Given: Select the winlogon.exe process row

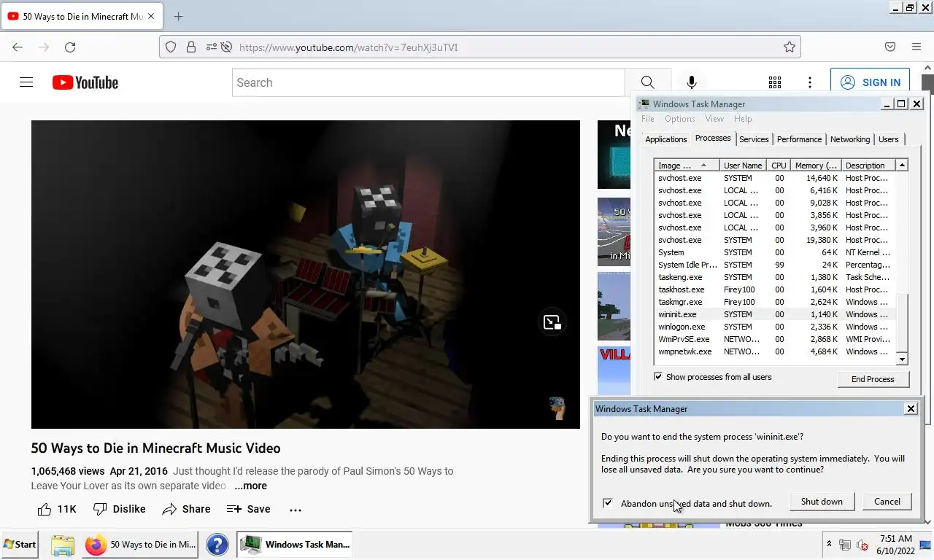Looking at the screenshot, I should tap(775, 327).
